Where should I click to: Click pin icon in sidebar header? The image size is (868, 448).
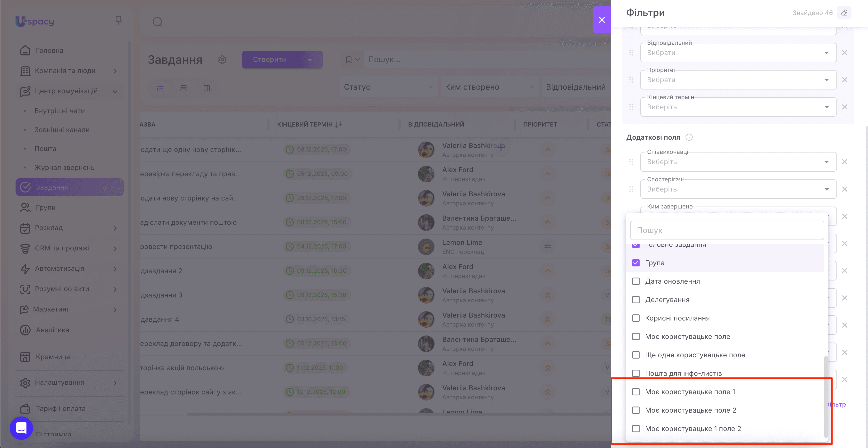pos(119,21)
